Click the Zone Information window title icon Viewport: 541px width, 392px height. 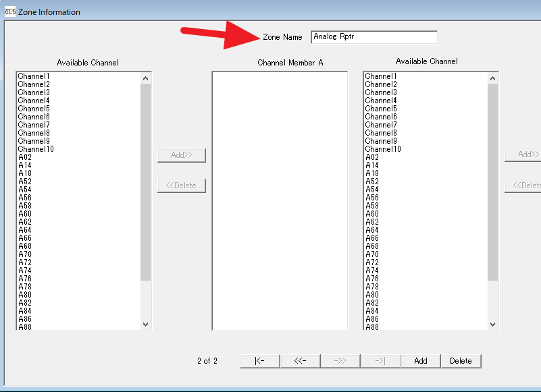pyautogui.click(x=9, y=11)
